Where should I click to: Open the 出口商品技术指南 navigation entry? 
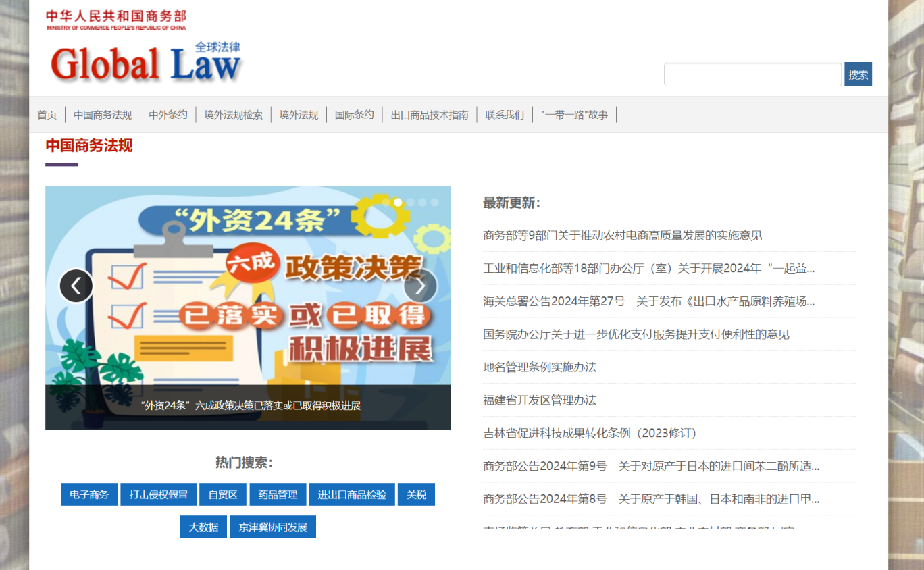pyautogui.click(x=430, y=114)
